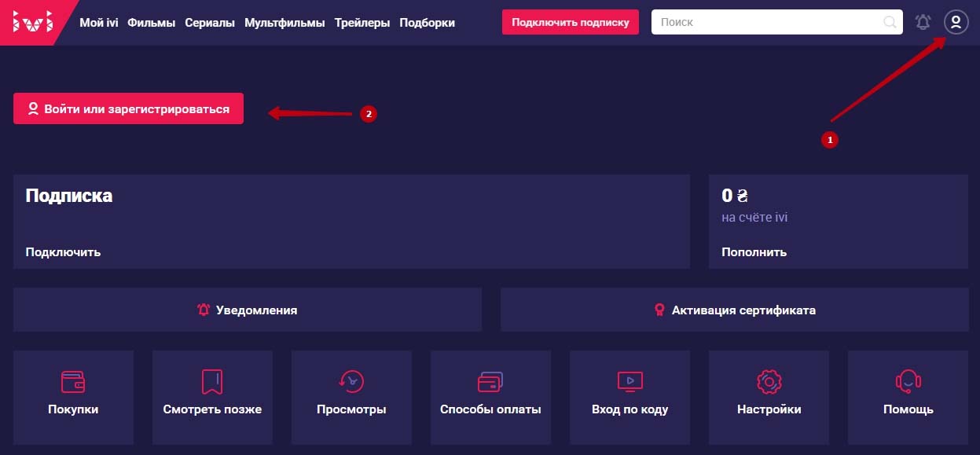Click the wallet icon for Покупки

coord(73,382)
